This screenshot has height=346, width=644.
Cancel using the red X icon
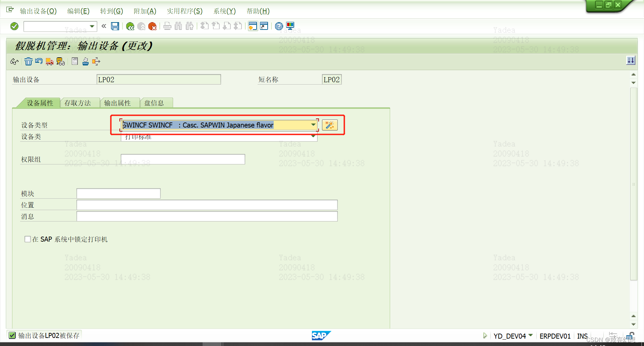click(x=152, y=26)
